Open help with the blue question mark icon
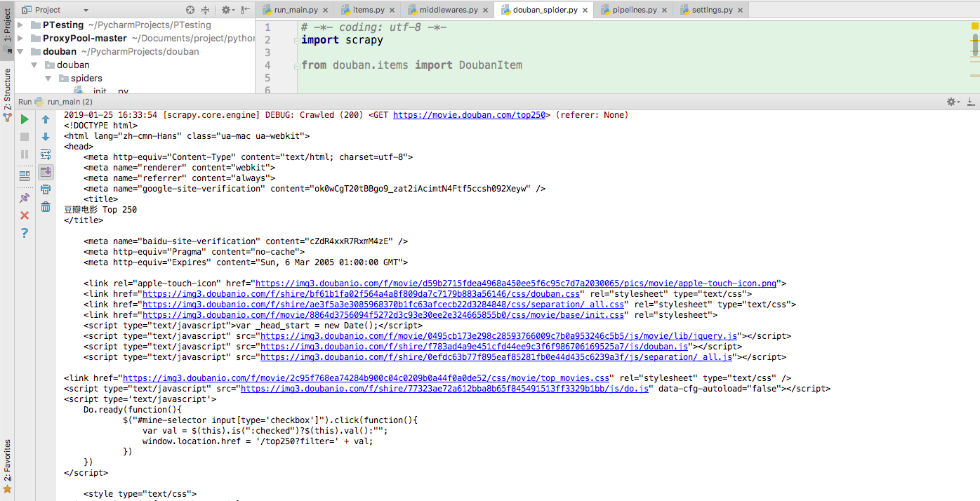Screen dimensions: 980x501 (x=25, y=233)
